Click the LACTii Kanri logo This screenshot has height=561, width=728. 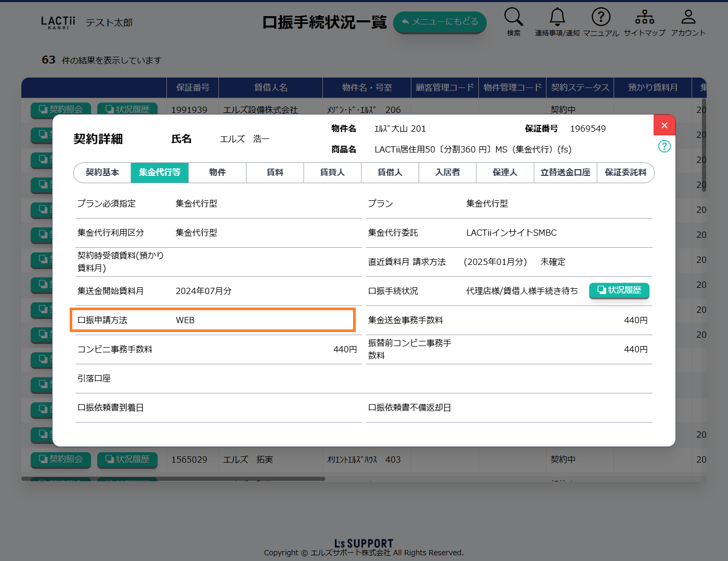pyautogui.click(x=58, y=22)
